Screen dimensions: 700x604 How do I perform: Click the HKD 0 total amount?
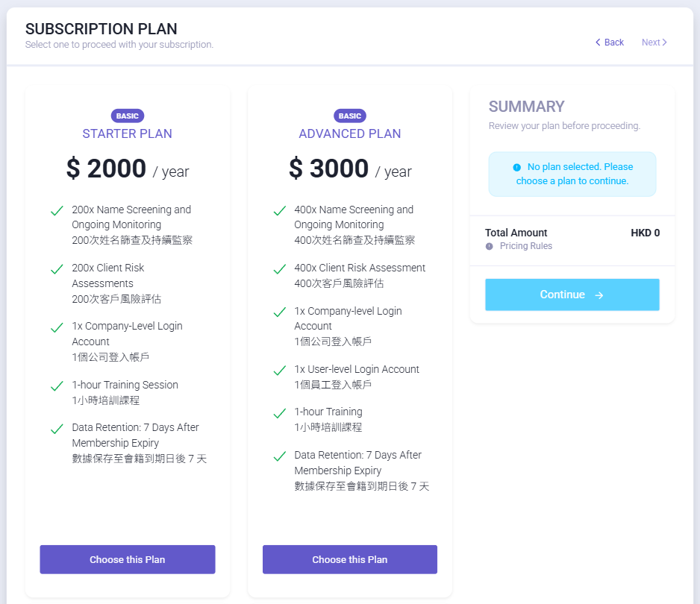coord(645,233)
